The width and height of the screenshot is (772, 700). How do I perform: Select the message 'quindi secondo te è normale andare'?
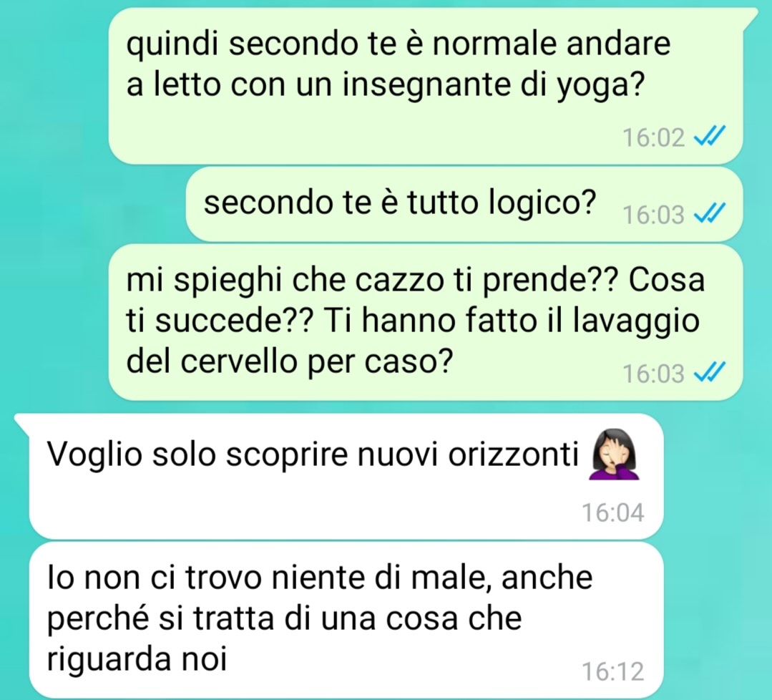click(426, 86)
